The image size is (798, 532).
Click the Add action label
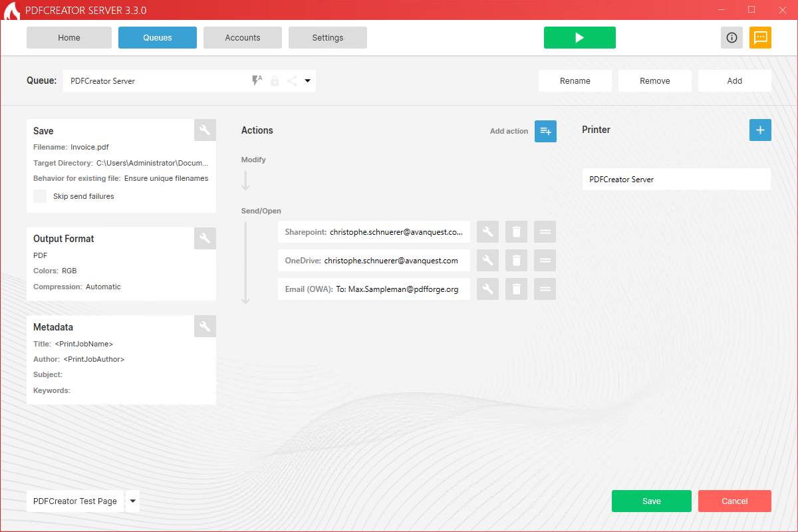(509, 131)
